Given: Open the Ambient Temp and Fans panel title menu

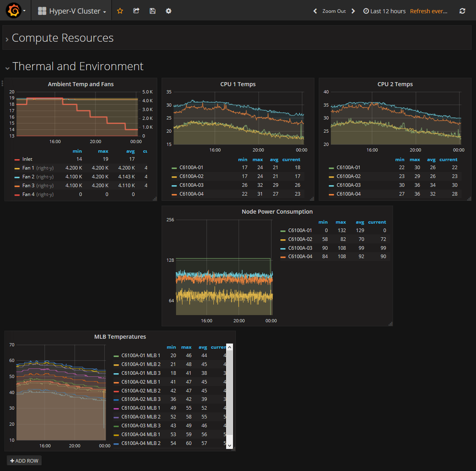Looking at the screenshot, I should 81,84.
